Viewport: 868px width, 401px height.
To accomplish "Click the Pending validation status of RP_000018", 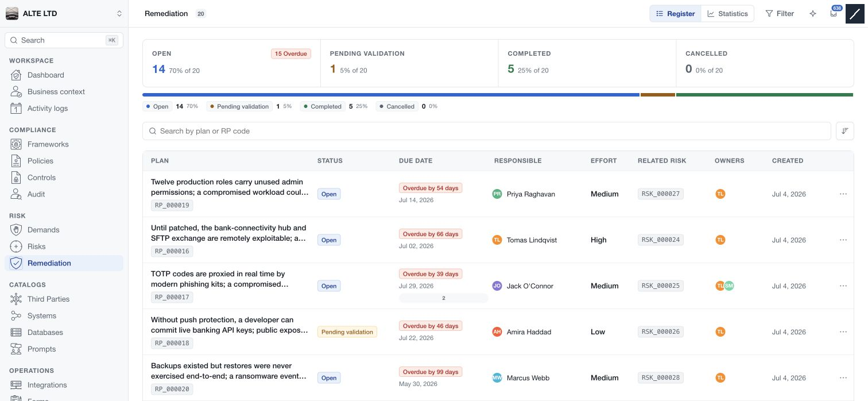I will (347, 331).
